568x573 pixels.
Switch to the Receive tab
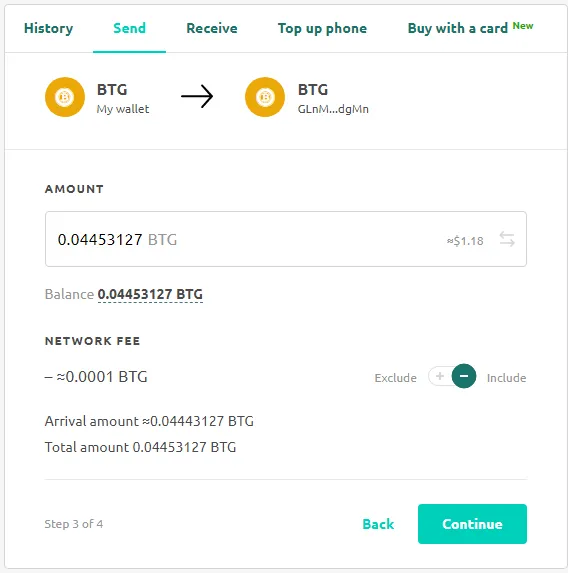(212, 29)
